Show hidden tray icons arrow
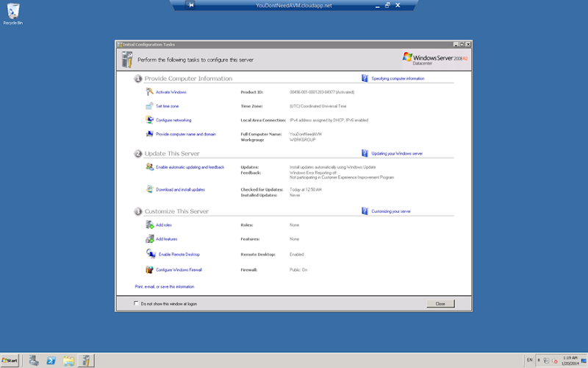 pyautogui.click(x=539, y=360)
